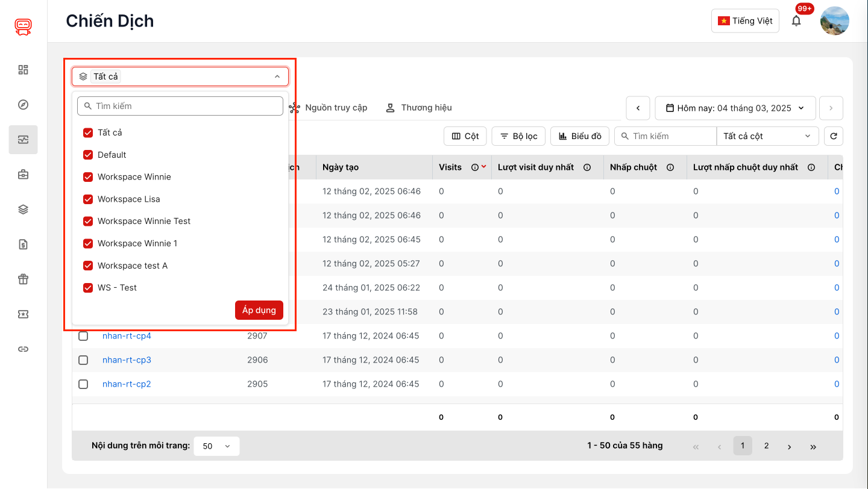Screen dimensions: 868x489
Task: Go to page 2 of results
Action: [x=766, y=446]
